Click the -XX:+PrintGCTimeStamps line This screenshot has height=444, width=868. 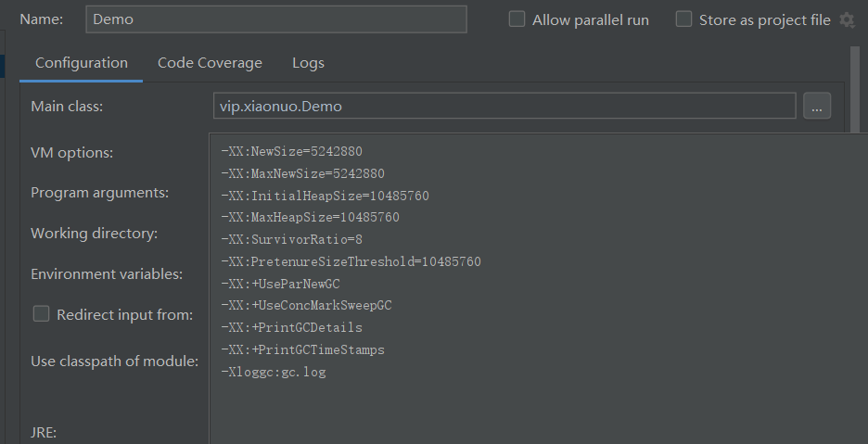point(302,350)
